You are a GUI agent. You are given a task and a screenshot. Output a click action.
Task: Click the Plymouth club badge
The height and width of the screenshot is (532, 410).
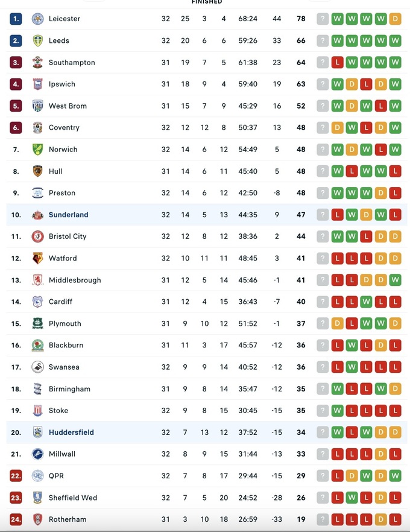pyautogui.click(x=37, y=323)
